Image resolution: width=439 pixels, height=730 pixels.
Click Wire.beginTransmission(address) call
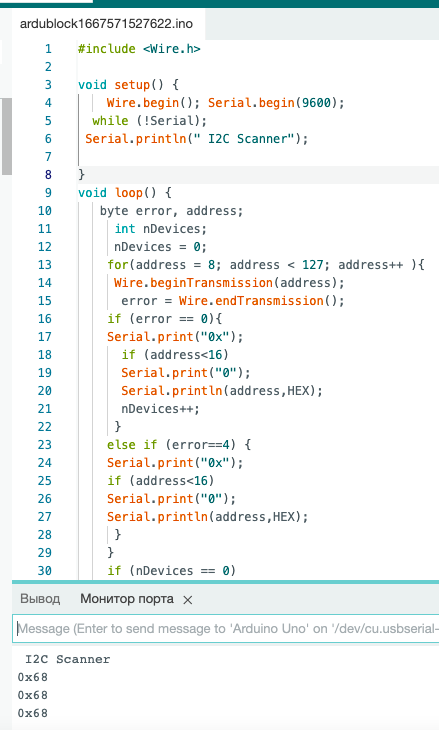click(x=229, y=283)
